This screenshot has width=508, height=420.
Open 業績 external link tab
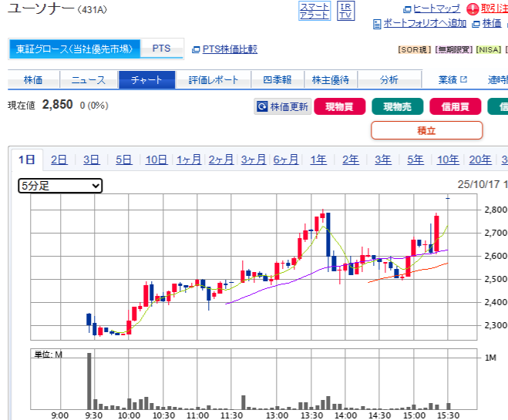452,79
